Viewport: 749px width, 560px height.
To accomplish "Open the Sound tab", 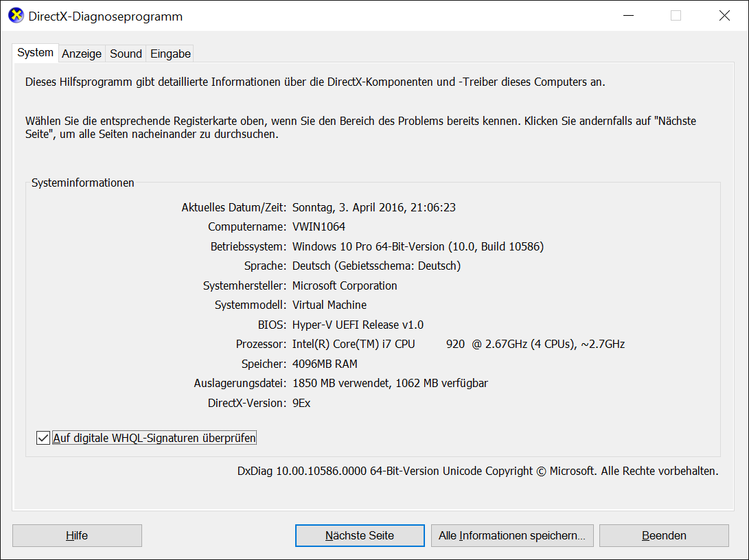I will pos(126,54).
